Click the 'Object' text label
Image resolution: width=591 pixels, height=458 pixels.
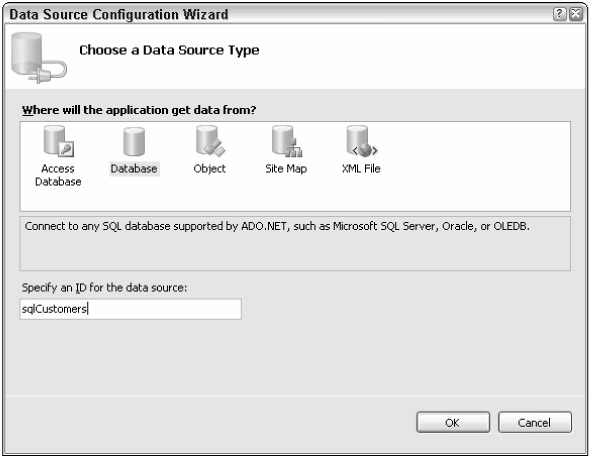(210, 169)
